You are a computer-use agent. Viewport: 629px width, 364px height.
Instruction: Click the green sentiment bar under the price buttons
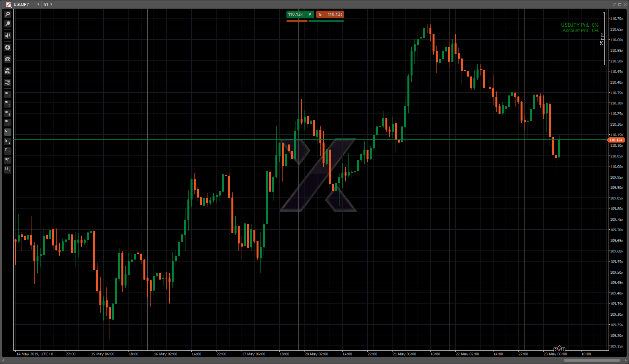coord(326,21)
